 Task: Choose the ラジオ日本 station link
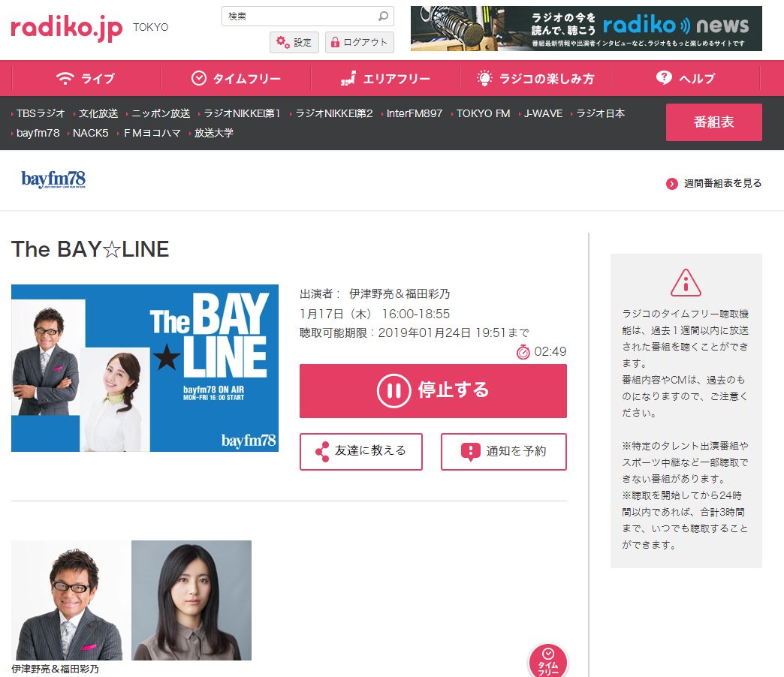pyautogui.click(x=601, y=113)
